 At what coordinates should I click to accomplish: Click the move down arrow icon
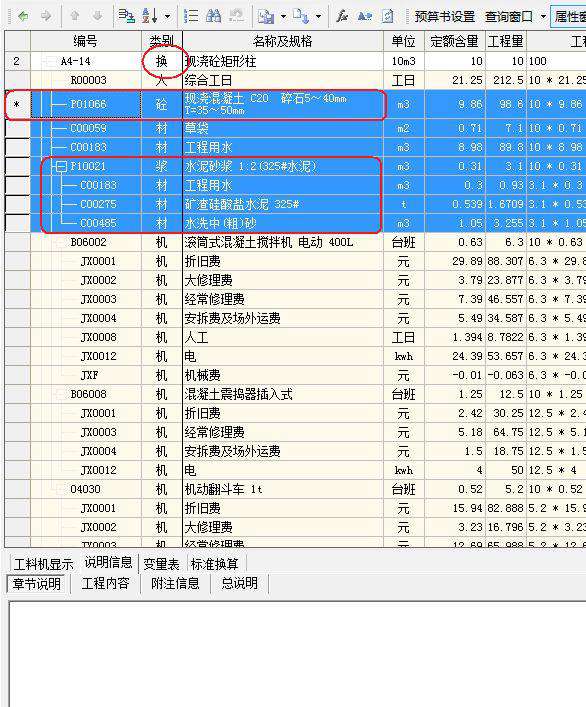97,17
